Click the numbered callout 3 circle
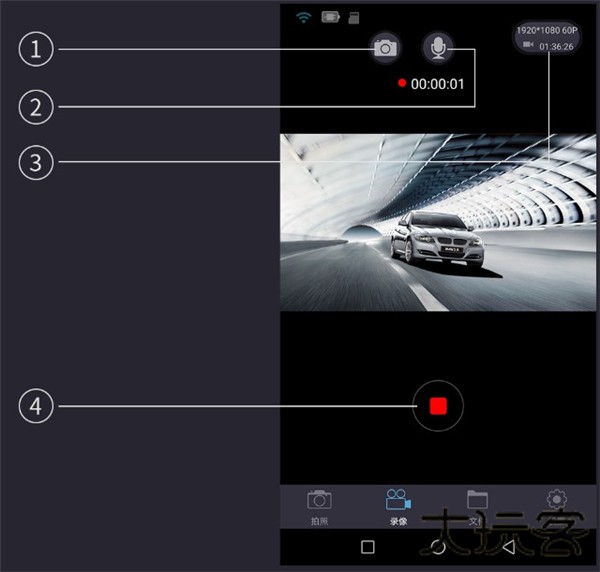 (36, 163)
